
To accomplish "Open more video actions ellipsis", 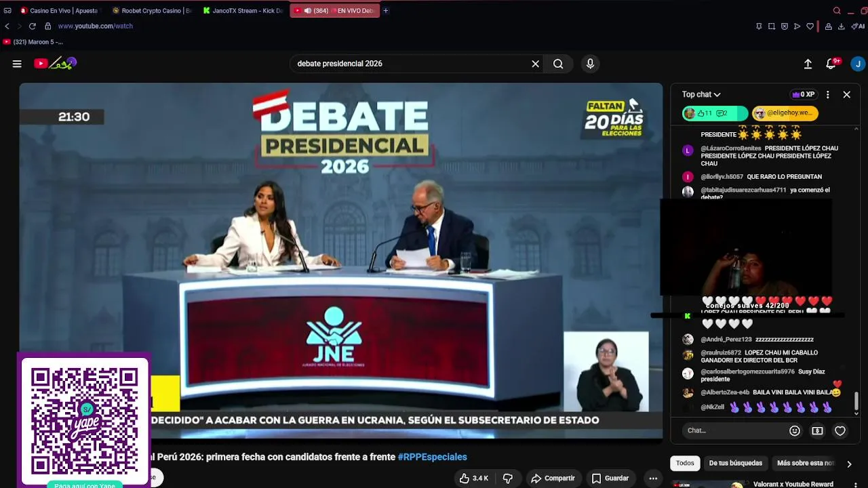I will pyautogui.click(x=653, y=479).
